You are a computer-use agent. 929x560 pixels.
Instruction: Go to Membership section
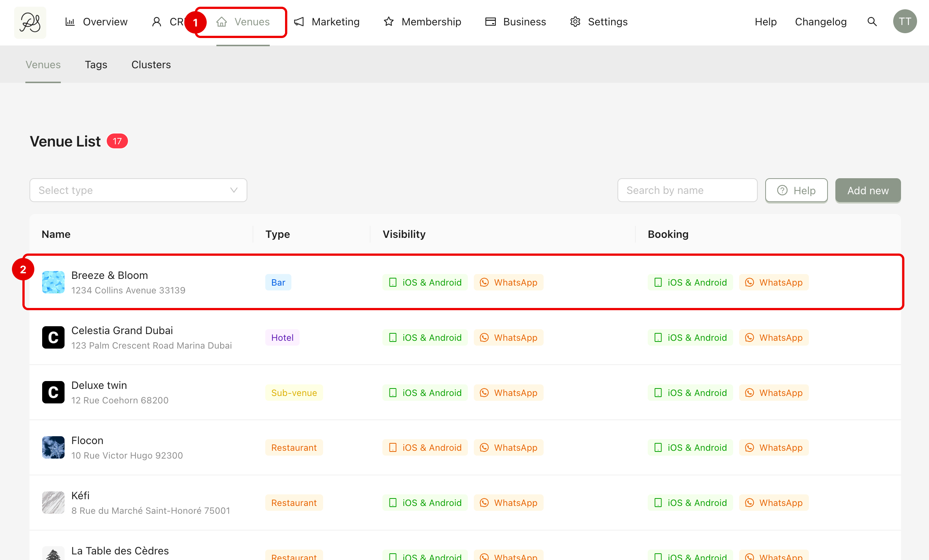coord(422,22)
